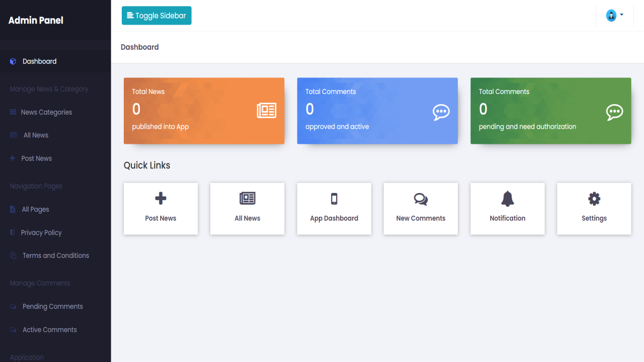Click the chat bubbles icon for New Comments

point(421,199)
